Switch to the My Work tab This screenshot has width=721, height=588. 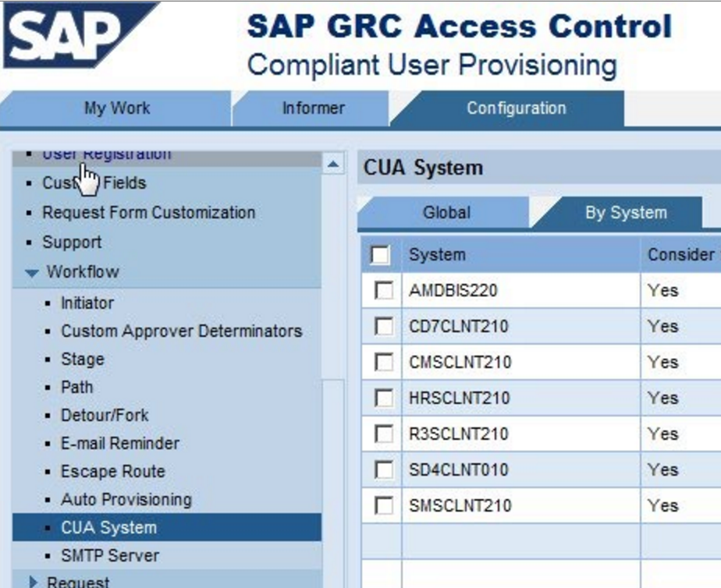[117, 108]
